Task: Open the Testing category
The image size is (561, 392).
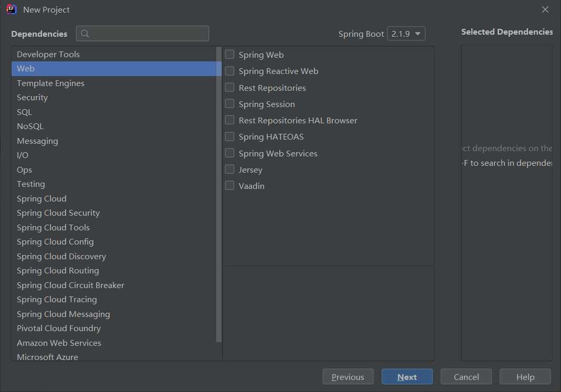Action: pos(114,184)
